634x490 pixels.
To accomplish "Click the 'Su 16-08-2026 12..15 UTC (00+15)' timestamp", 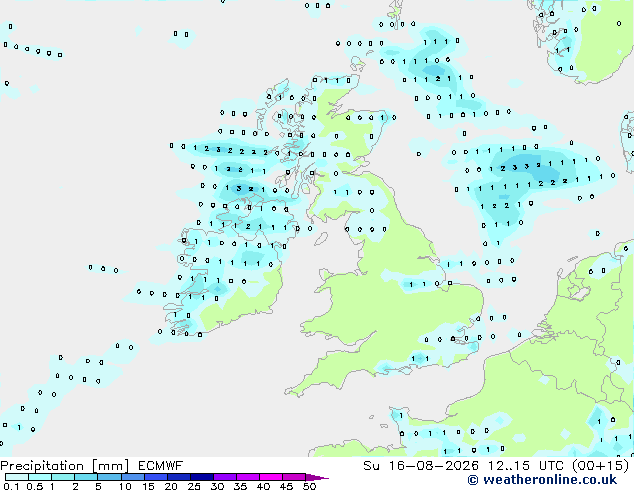I will (496, 466).
